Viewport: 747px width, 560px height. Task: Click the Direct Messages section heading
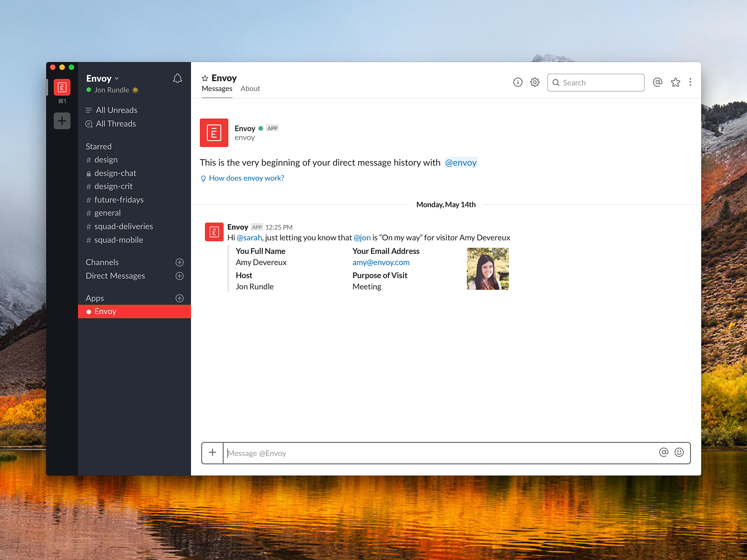pyautogui.click(x=115, y=276)
